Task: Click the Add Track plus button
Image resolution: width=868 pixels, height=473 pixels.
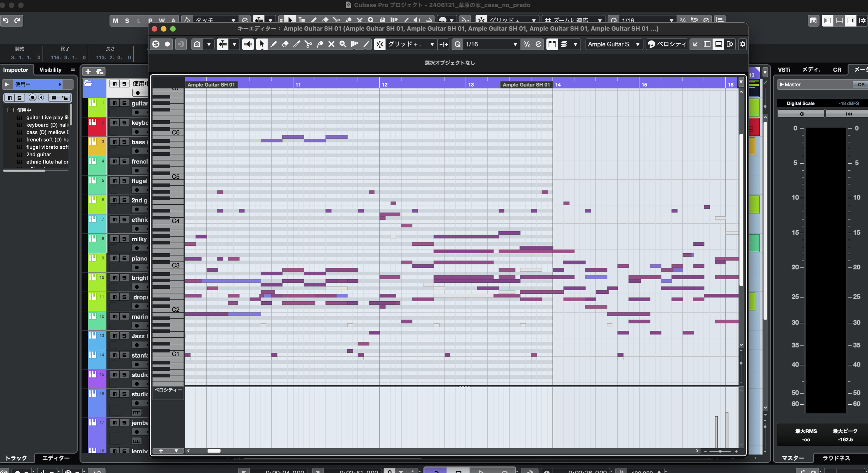Action: click(88, 71)
